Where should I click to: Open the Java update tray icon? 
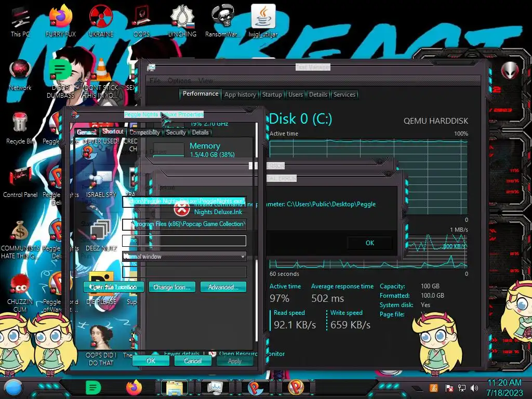(434, 388)
